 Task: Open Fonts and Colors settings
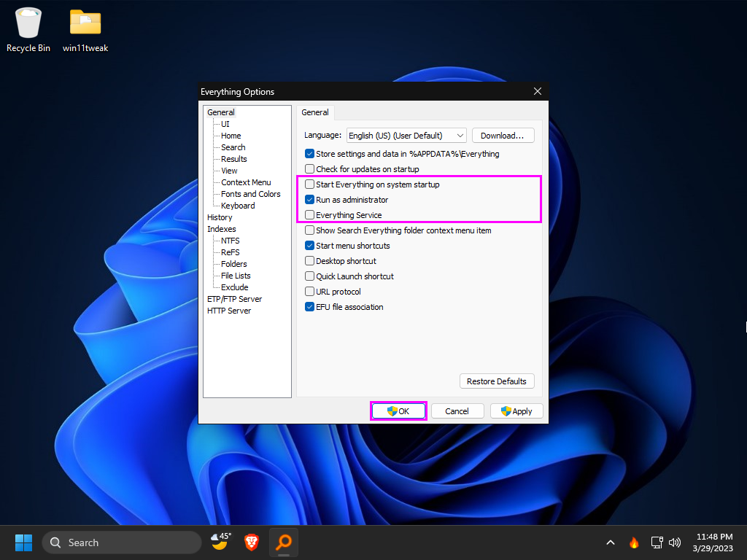tap(251, 194)
